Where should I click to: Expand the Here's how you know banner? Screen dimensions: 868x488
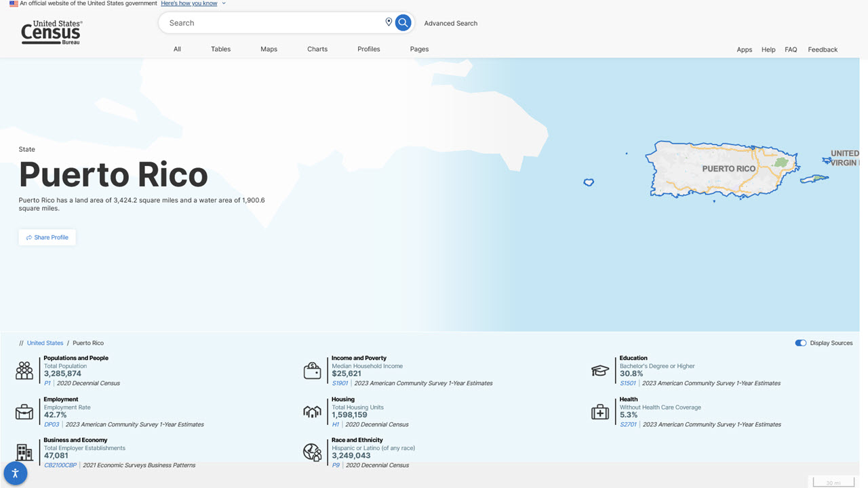tap(189, 3)
